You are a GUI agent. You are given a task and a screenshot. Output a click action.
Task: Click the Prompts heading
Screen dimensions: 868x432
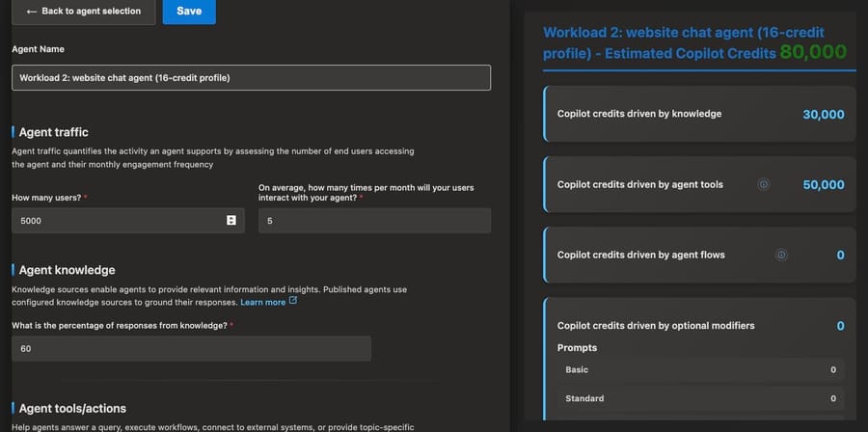577,348
